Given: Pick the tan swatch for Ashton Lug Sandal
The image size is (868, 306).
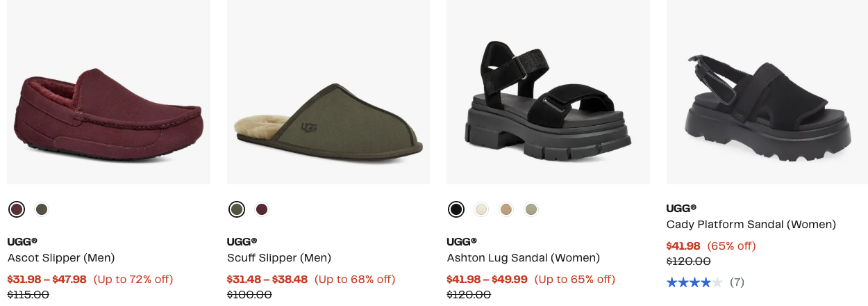Looking at the screenshot, I should click(506, 209).
